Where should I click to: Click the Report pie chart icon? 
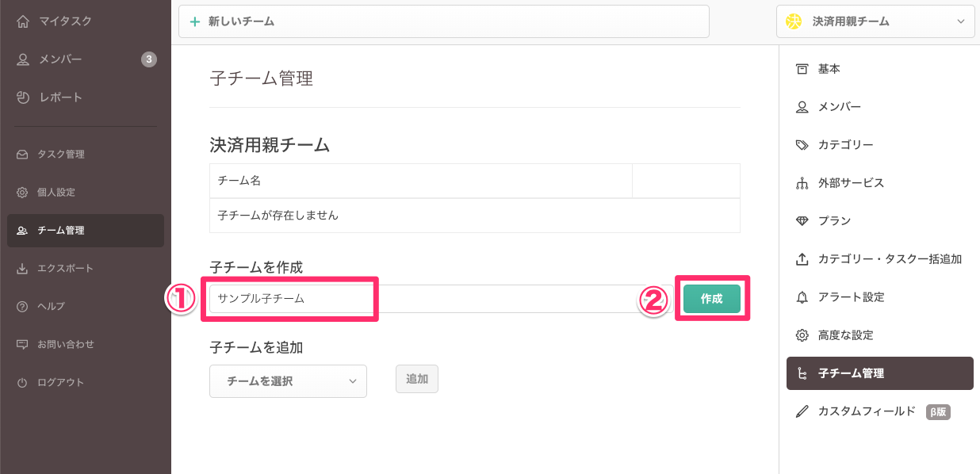pos(24,97)
